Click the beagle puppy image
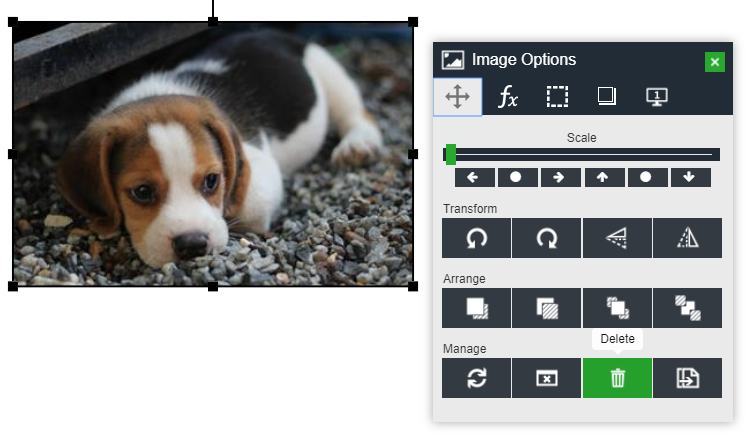 tap(212, 154)
